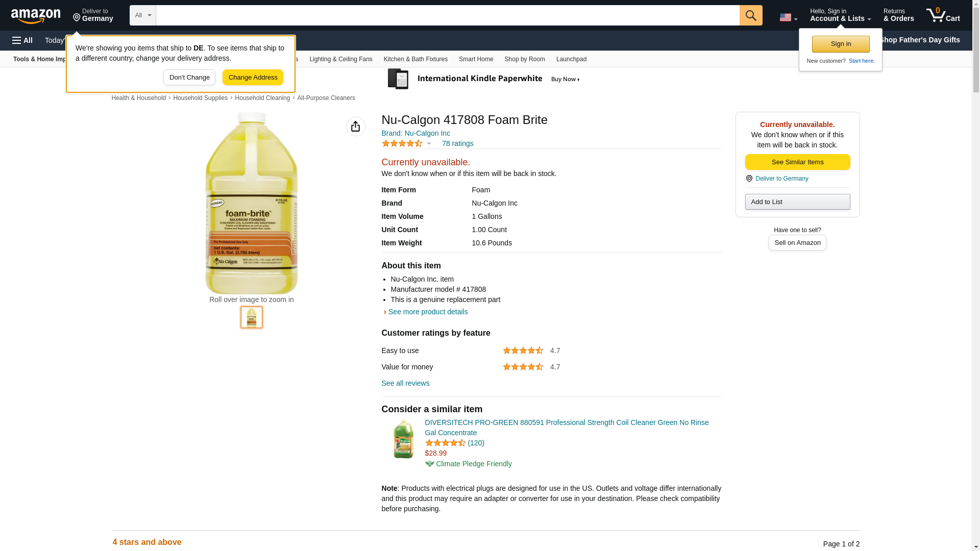This screenshot has height=551, width=980.
Task: Select Shop by Room menu item
Action: [524, 59]
